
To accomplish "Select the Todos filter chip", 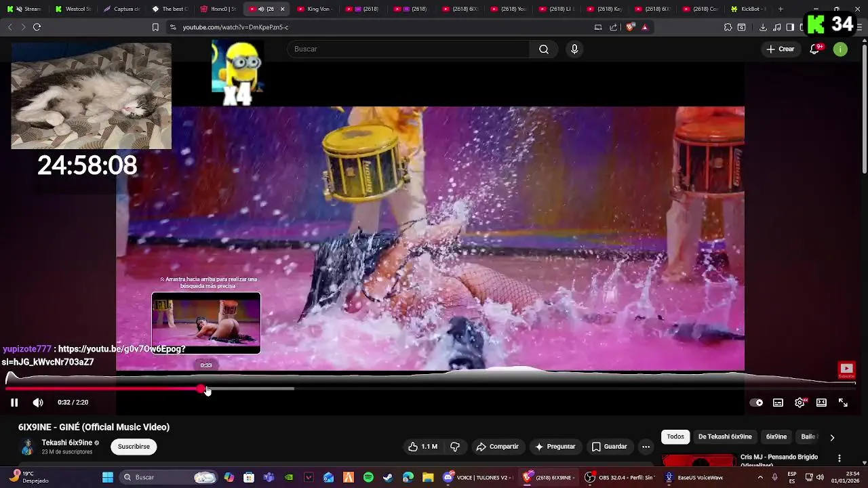I will pos(675,437).
